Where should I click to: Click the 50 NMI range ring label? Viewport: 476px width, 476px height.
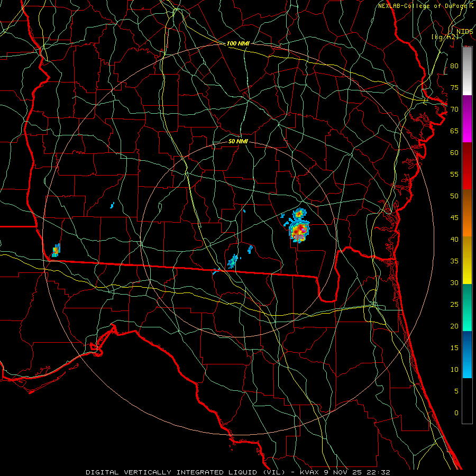(238, 142)
